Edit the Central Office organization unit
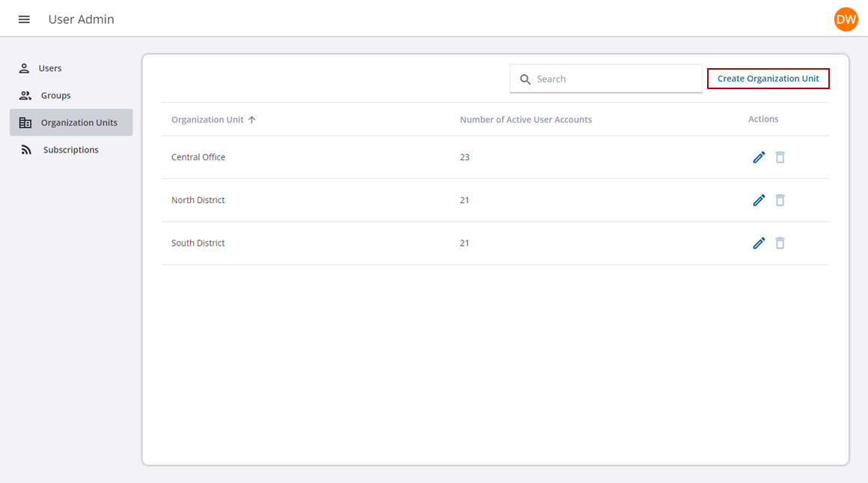The image size is (868, 483). 759,157
